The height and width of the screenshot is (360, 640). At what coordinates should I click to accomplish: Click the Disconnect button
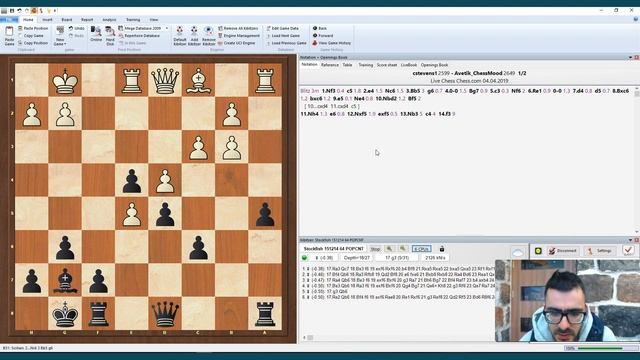pos(562,251)
